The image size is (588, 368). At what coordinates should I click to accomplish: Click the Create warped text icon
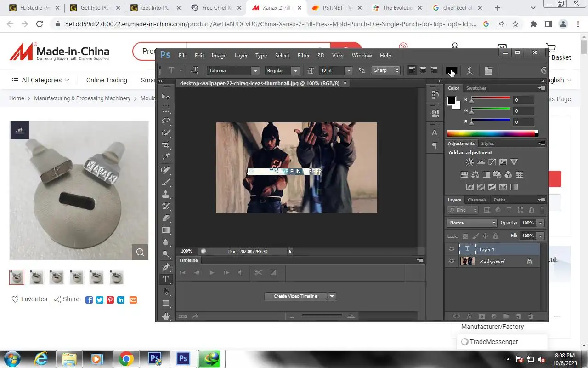click(469, 70)
